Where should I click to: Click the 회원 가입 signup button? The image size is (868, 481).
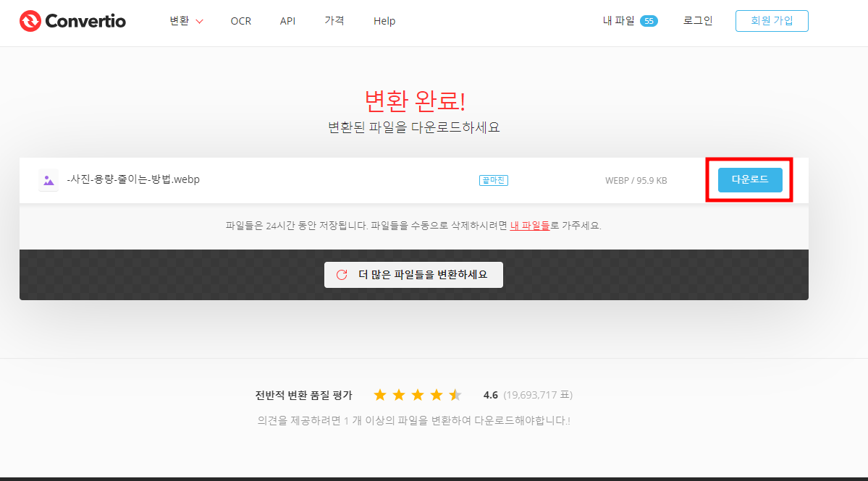coord(772,21)
